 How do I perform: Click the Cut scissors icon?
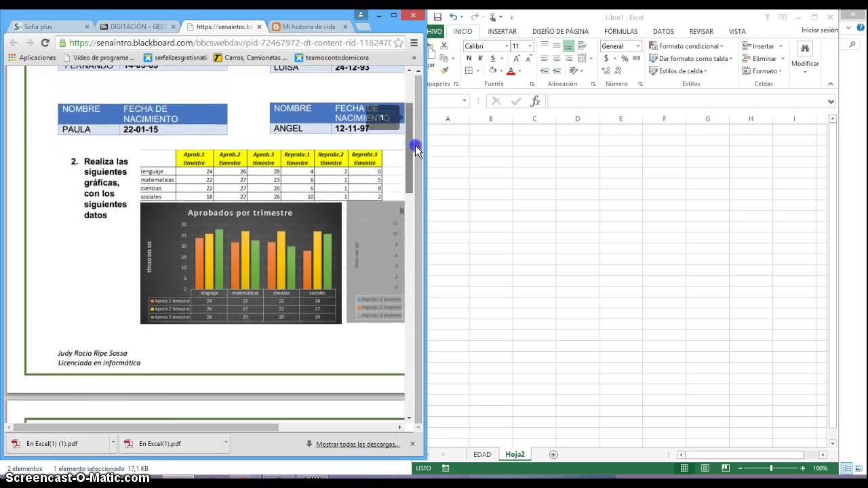(444, 46)
